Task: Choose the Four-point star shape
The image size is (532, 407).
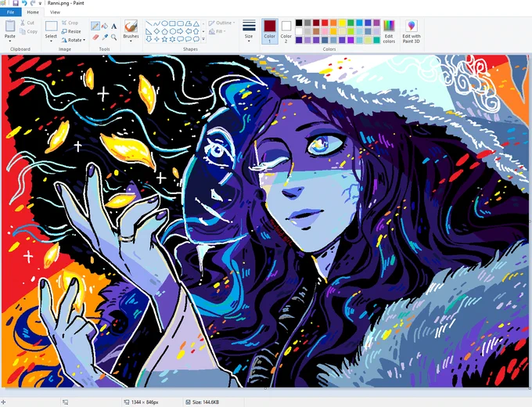Action: click(x=156, y=39)
